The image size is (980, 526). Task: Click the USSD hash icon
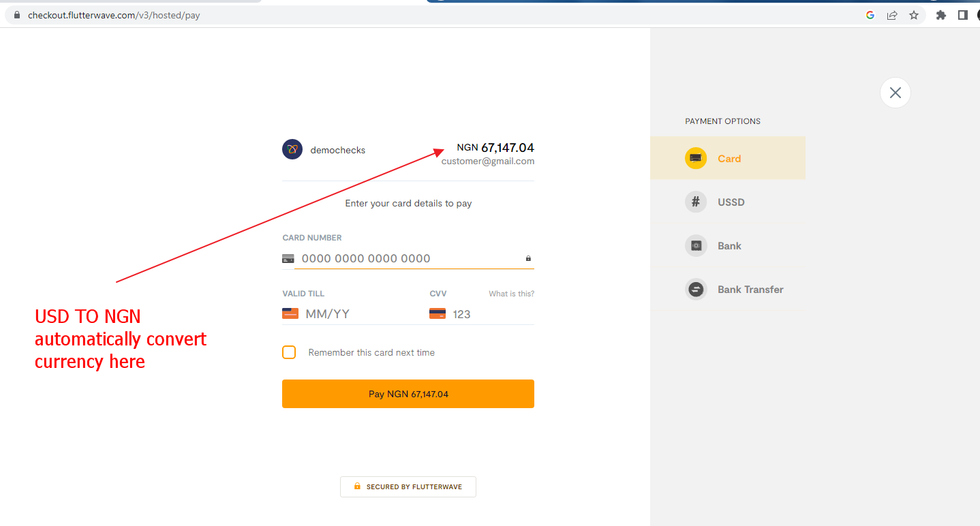(696, 202)
